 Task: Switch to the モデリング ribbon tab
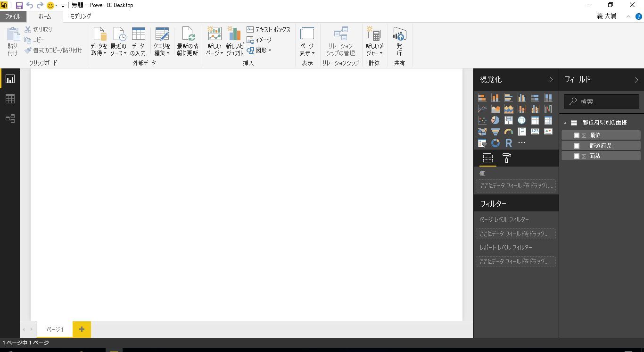coord(81,16)
